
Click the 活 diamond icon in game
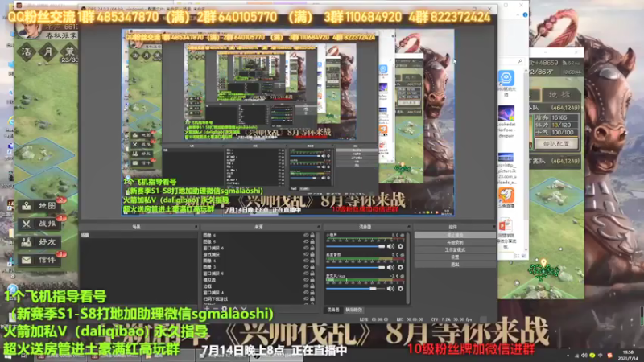tap(27, 51)
